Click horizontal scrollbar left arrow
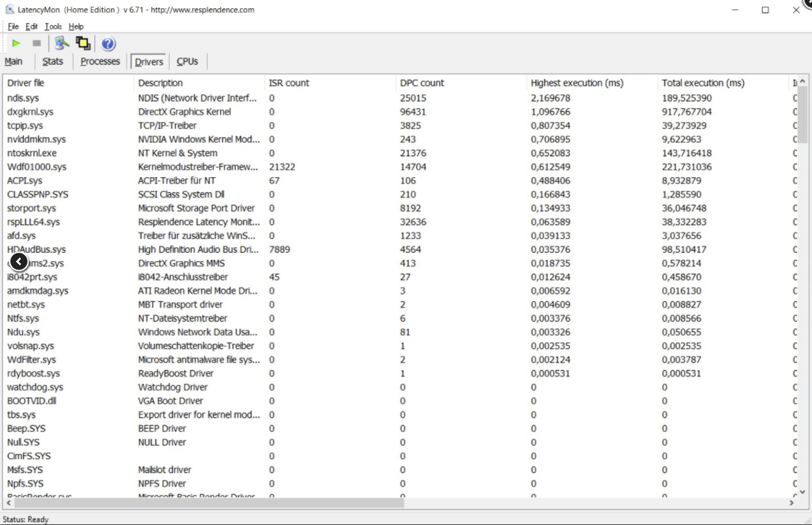Screen dimensions: 812x525 pyautogui.click(x=8, y=503)
